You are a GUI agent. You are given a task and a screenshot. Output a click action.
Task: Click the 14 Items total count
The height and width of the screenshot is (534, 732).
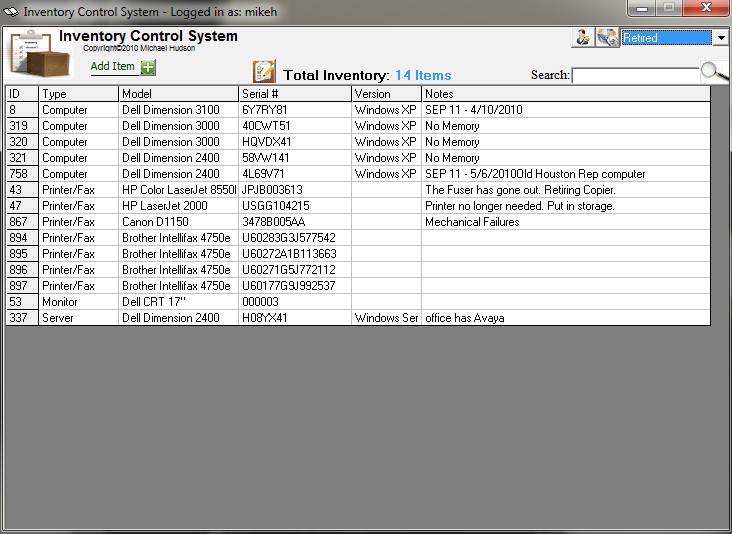(x=423, y=75)
